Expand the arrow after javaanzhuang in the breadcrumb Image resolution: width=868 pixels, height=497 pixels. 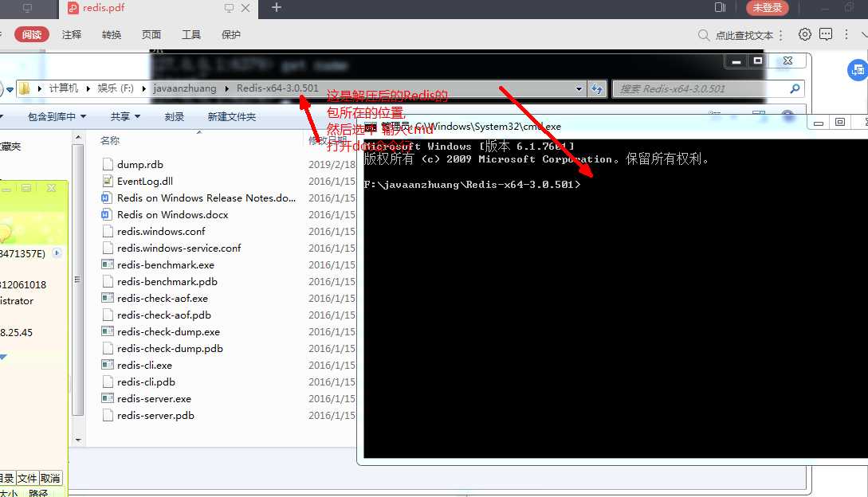click(x=227, y=88)
